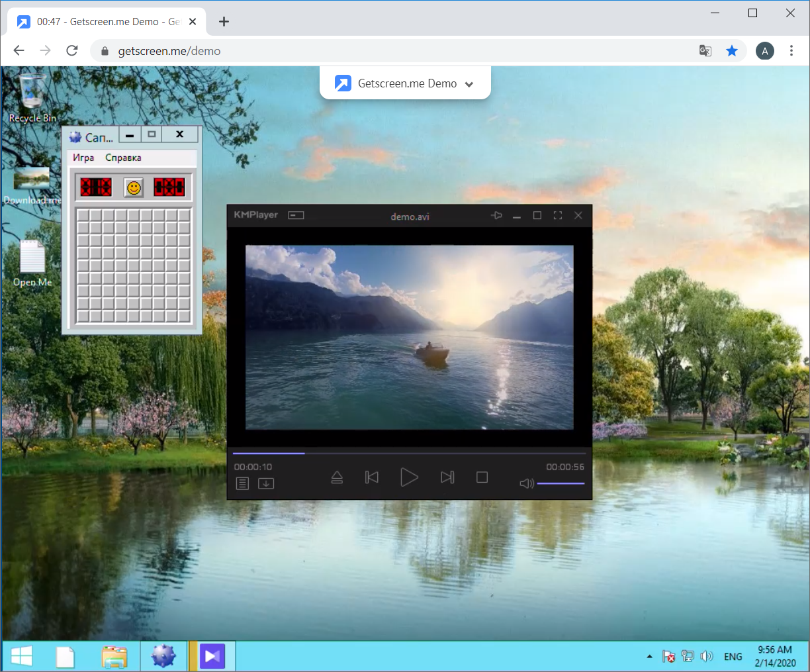Enter fullscreen mode in KMPlayer
The height and width of the screenshot is (672, 810).
point(558,216)
